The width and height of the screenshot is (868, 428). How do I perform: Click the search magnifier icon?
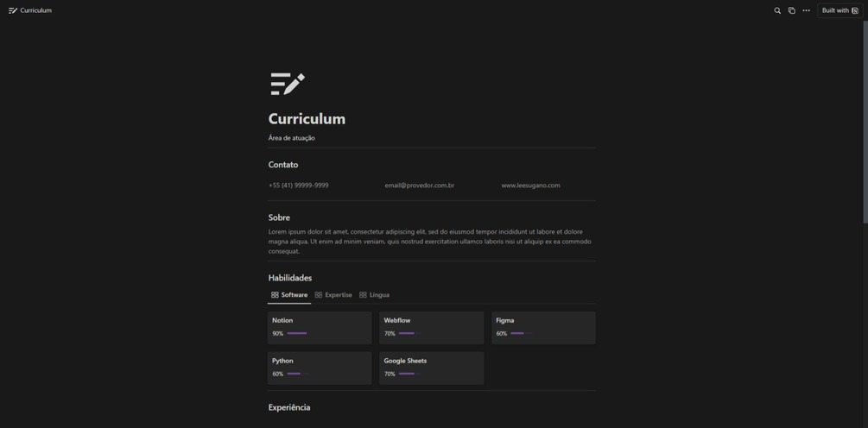click(777, 10)
